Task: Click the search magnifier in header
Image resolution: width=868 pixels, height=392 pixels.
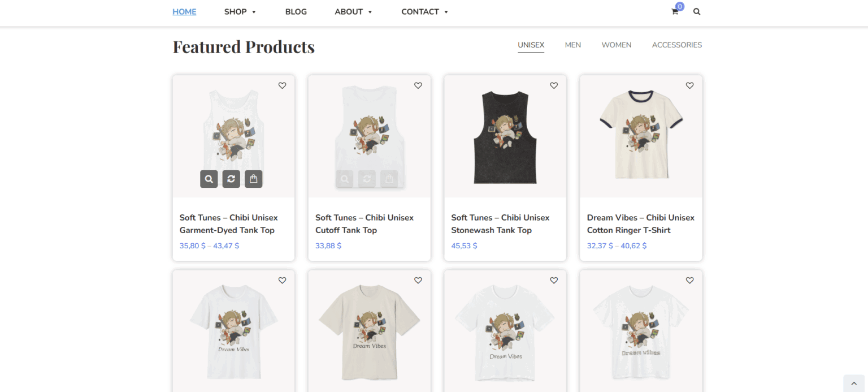Action: pos(697,11)
